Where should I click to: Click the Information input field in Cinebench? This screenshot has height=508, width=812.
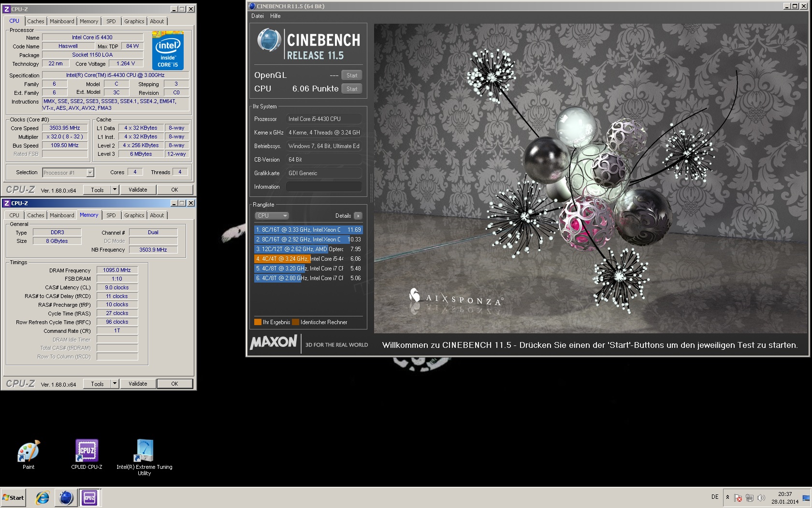tap(324, 187)
